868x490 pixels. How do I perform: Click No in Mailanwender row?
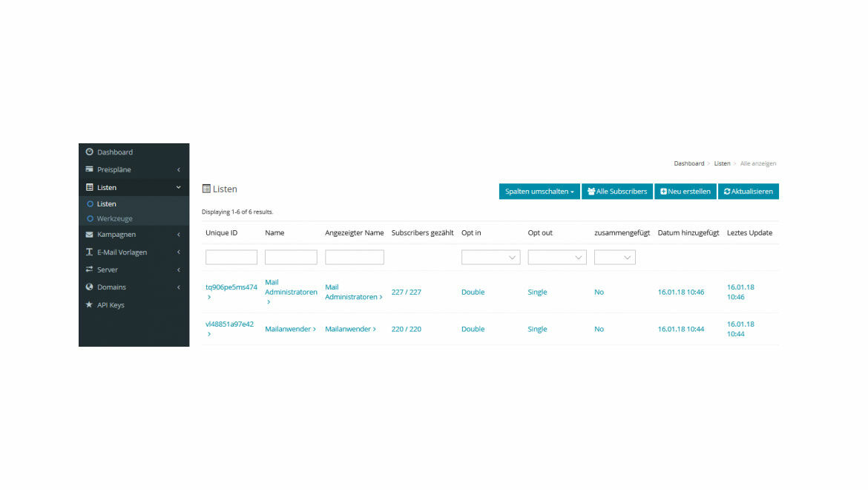click(x=599, y=329)
